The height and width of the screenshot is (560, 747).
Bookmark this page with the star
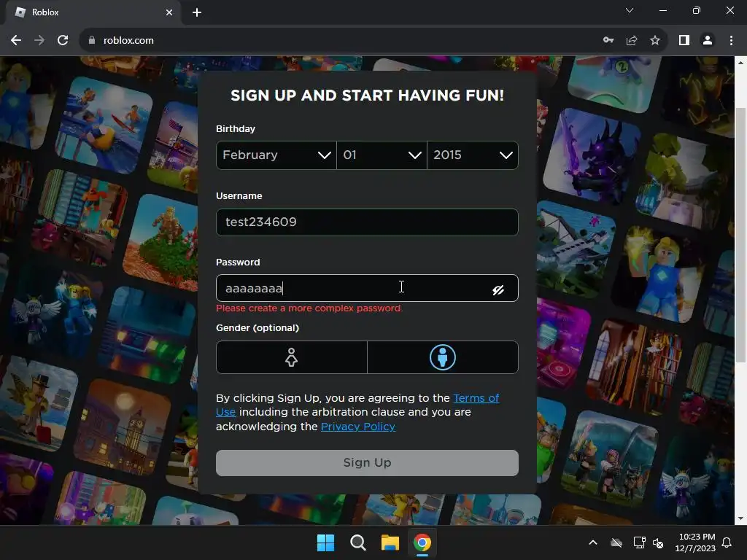coord(655,41)
